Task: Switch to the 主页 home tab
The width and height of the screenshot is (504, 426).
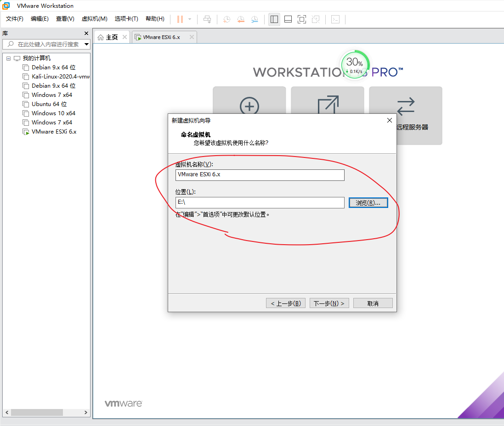Action: coord(112,37)
